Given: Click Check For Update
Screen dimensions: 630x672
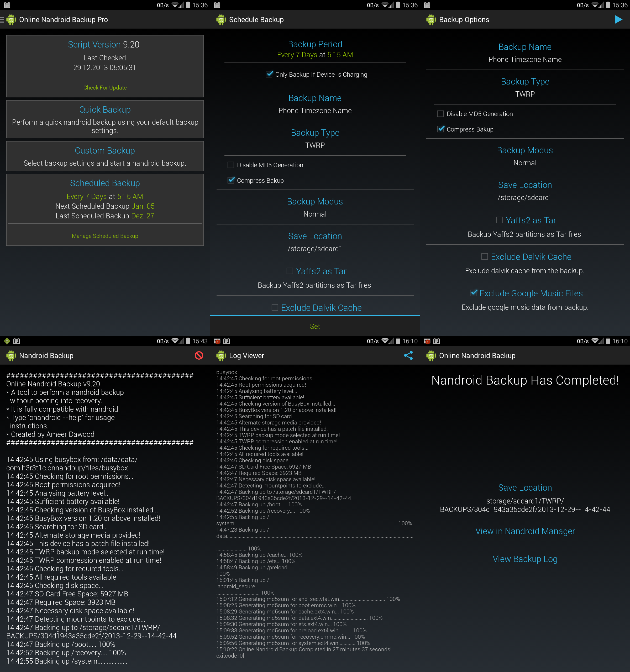Looking at the screenshot, I should (x=105, y=88).
